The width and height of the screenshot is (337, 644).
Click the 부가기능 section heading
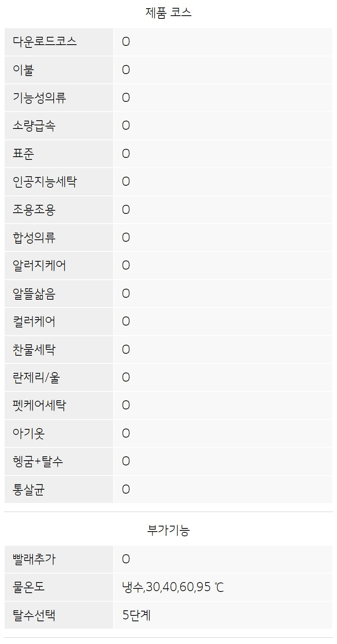[168, 530]
